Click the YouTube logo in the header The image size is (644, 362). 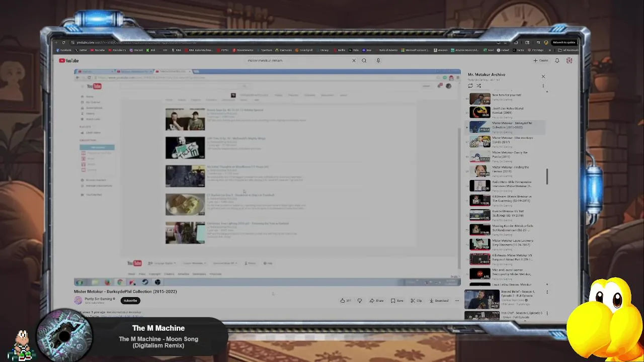pos(68,60)
